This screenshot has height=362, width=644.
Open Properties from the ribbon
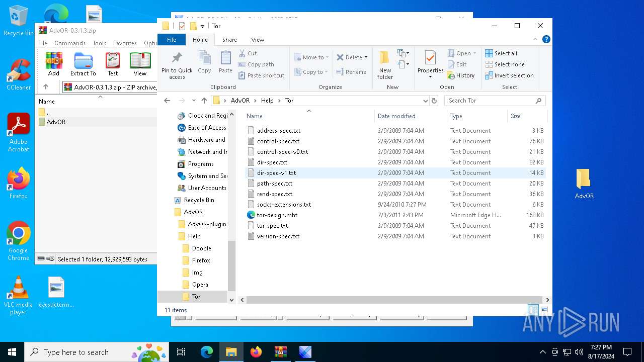click(430, 65)
